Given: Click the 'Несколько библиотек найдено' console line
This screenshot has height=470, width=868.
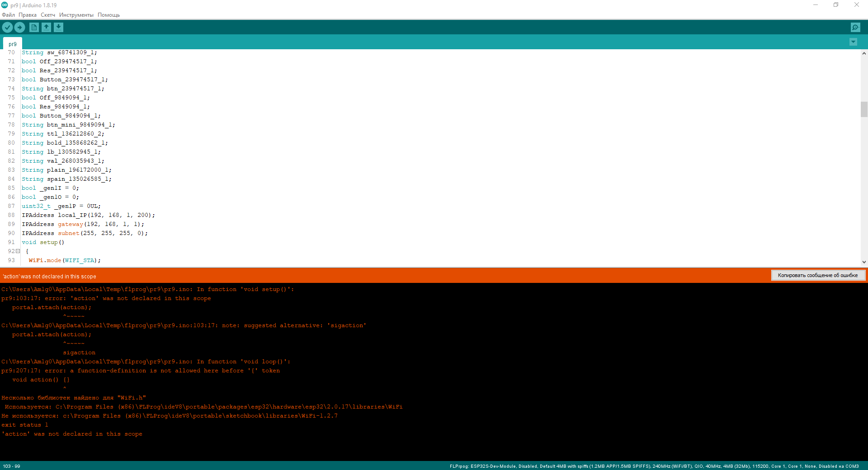Looking at the screenshot, I should pos(74,398).
